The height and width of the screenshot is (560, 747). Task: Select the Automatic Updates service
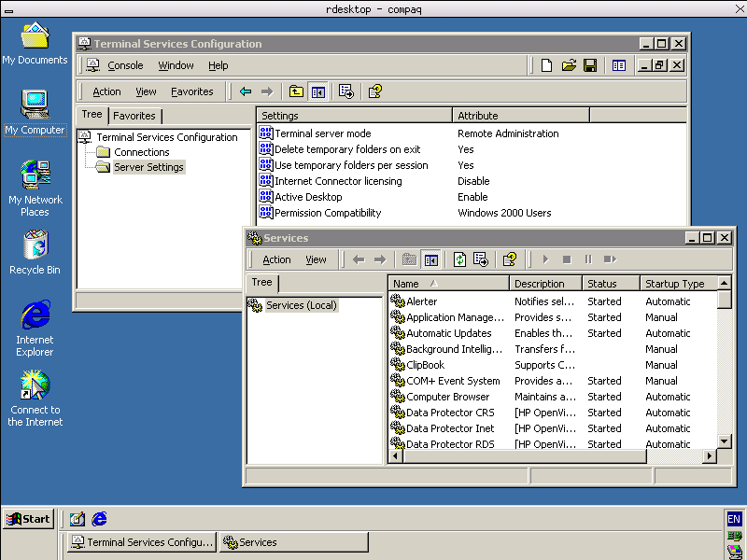click(449, 333)
